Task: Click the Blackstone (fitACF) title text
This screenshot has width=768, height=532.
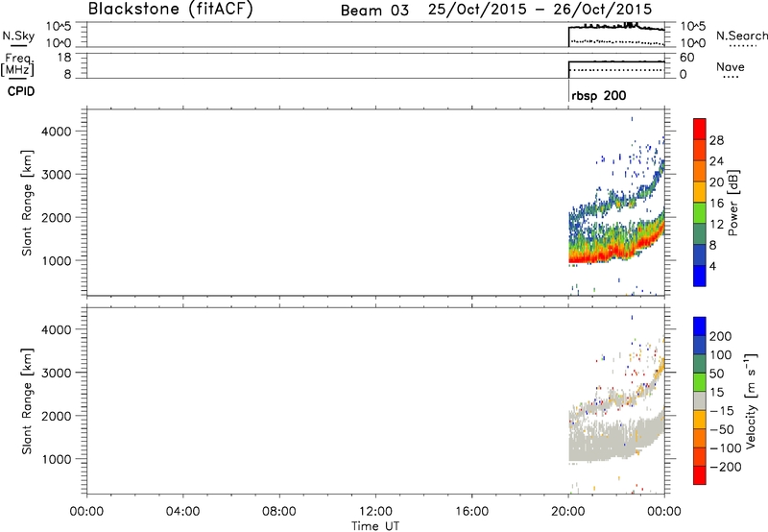Action: (x=170, y=9)
